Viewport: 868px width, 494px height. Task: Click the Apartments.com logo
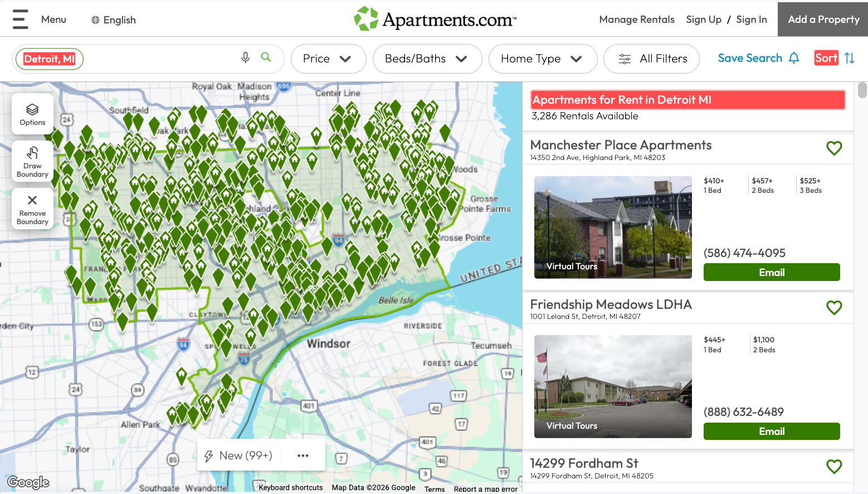coord(435,19)
